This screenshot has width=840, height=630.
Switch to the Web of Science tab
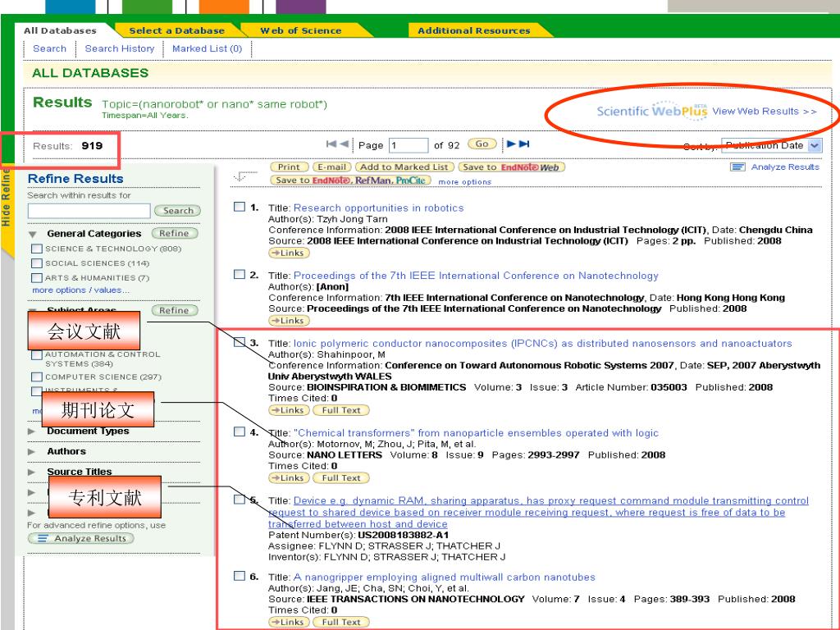tap(300, 31)
